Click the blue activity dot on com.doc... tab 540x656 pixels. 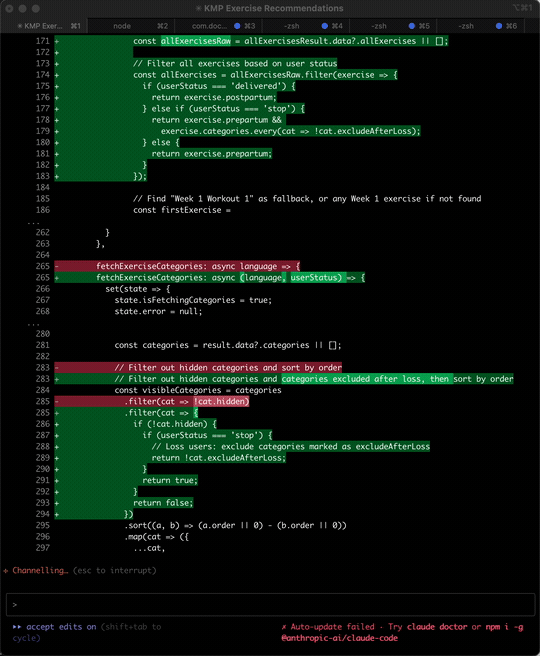(x=237, y=26)
